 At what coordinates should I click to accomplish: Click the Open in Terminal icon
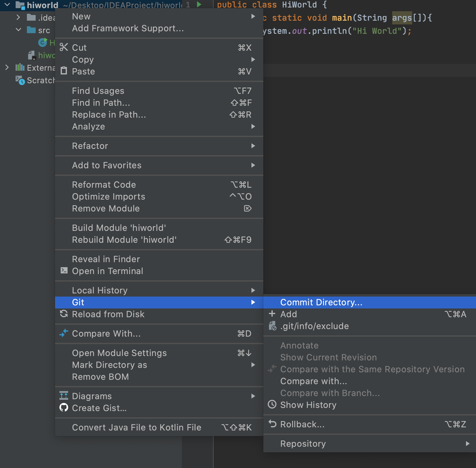tap(64, 270)
